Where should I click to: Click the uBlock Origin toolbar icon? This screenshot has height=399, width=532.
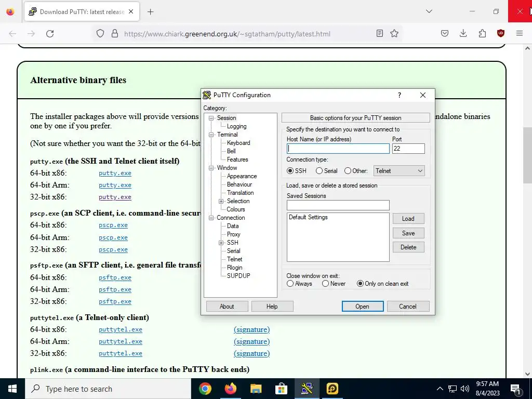(x=501, y=33)
